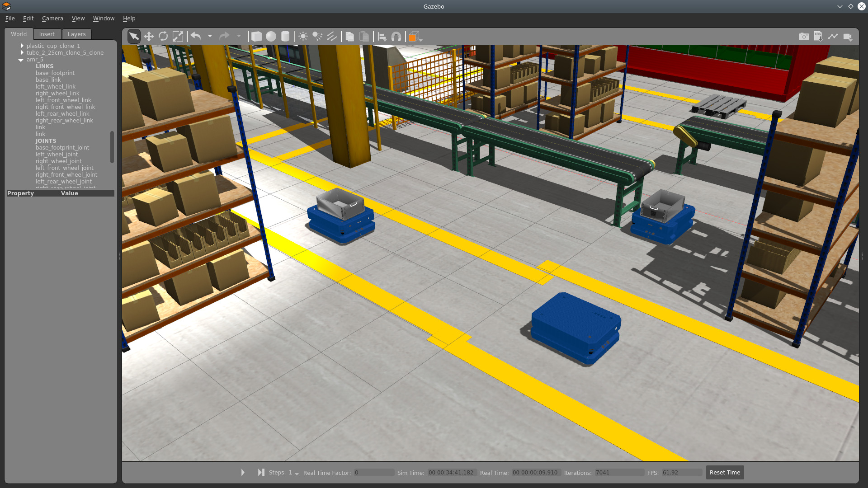The image size is (868, 488).
Task: Toggle the snap magnet tool
Action: point(396,37)
